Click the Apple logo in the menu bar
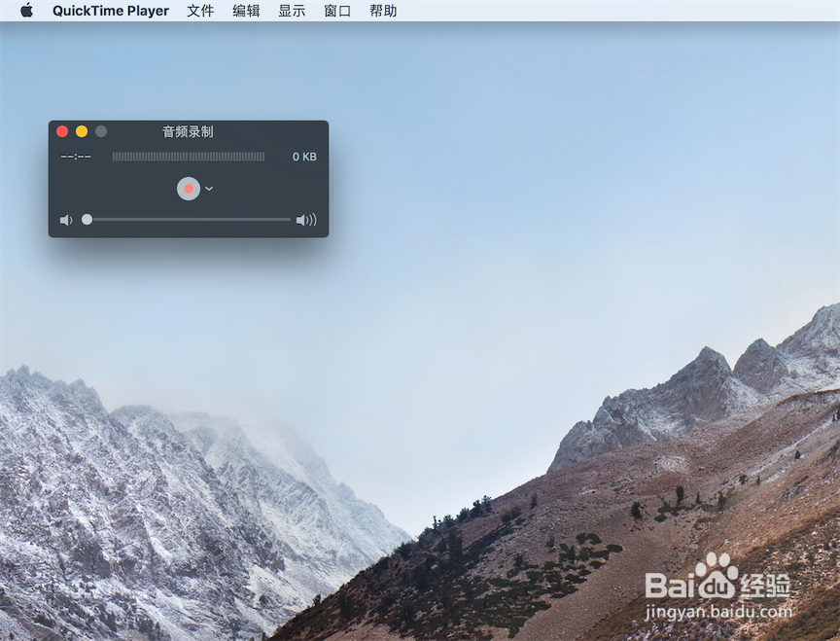840x641 pixels. pos(25,12)
